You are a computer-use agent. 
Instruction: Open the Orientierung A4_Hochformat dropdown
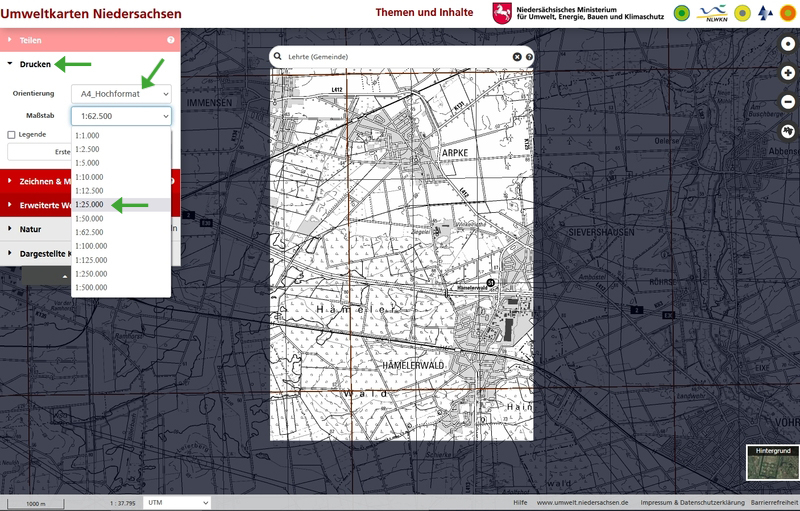coord(120,93)
